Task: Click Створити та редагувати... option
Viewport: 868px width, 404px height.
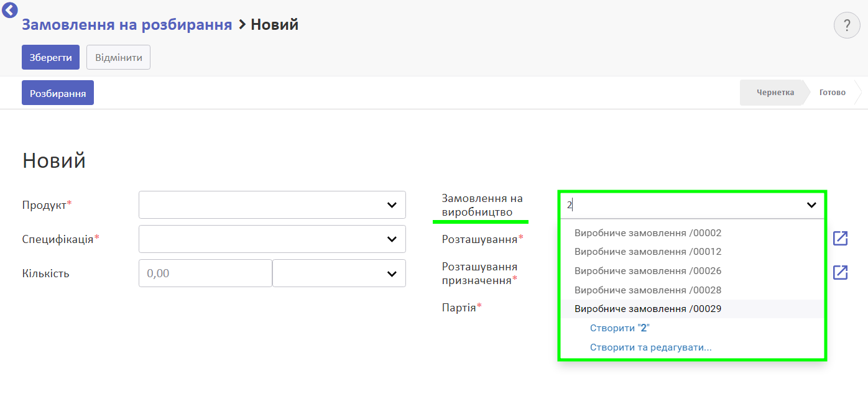Action: 650,347
